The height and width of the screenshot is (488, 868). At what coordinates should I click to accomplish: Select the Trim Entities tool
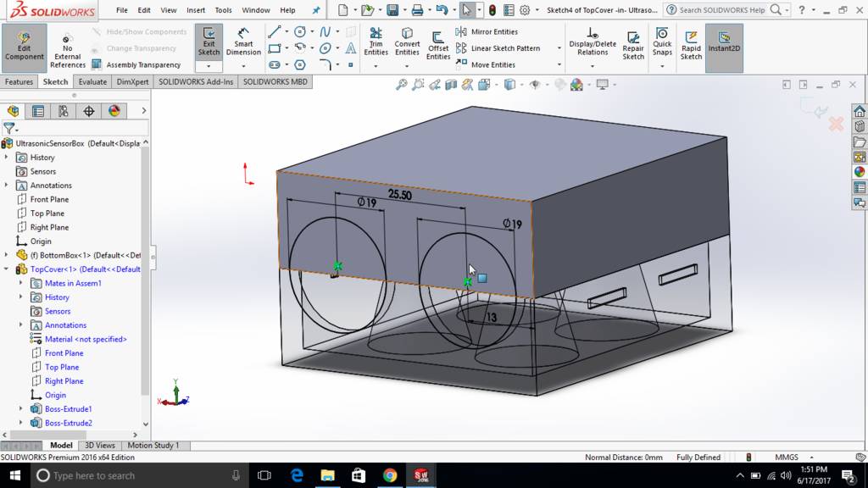coord(376,42)
